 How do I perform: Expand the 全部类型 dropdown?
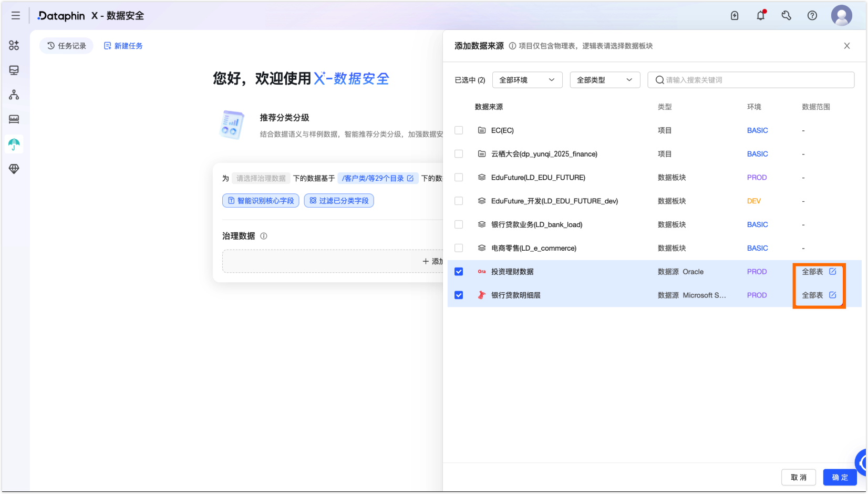coord(605,80)
